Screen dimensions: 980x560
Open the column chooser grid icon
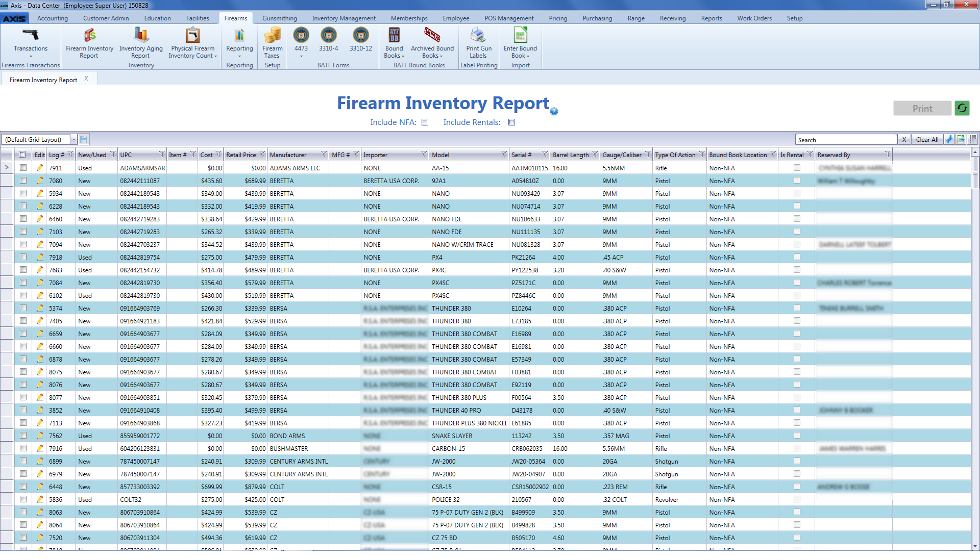pyautogui.click(x=972, y=139)
